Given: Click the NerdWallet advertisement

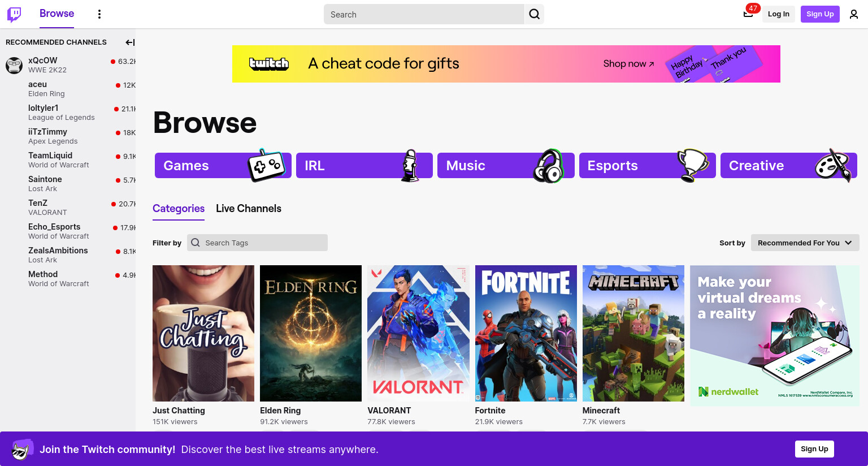Looking at the screenshot, I should click(775, 335).
